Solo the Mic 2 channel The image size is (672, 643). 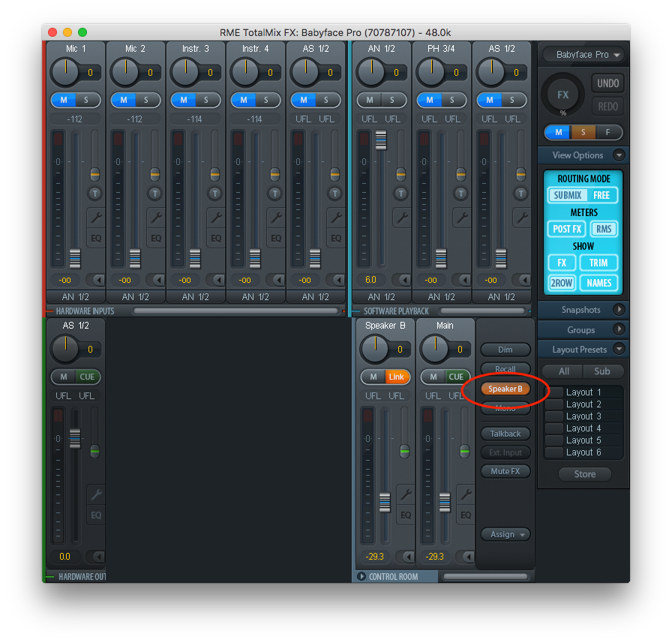(x=147, y=100)
